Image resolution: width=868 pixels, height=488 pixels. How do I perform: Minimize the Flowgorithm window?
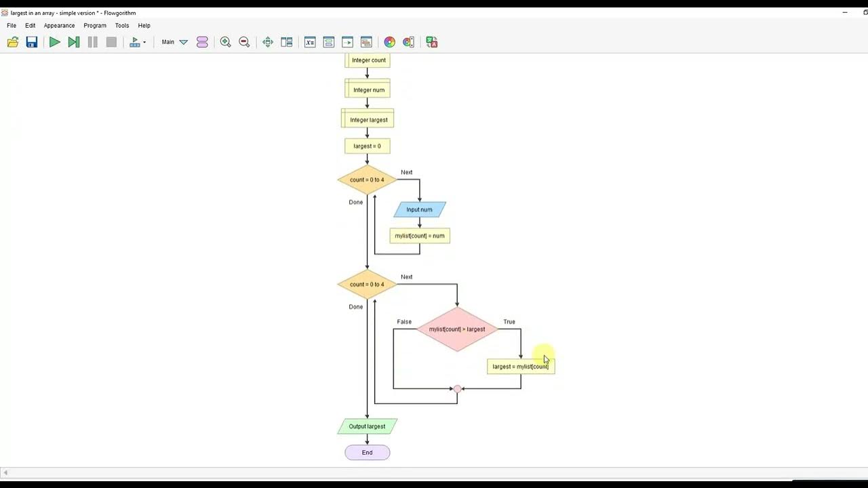tap(845, 12)
